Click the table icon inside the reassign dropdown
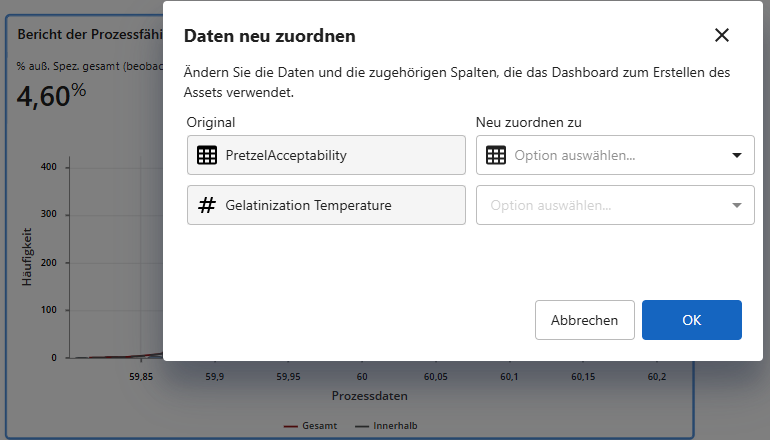 point(496,155)
